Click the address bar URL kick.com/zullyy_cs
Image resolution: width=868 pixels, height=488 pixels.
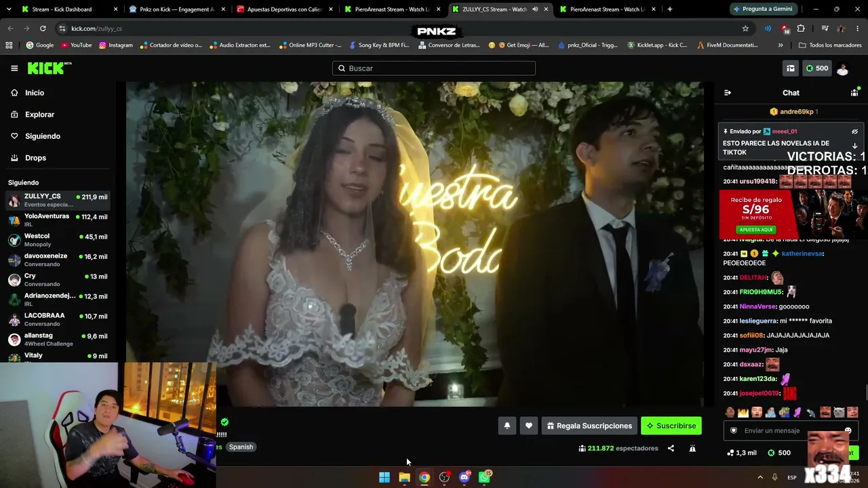tap(96, 28)
